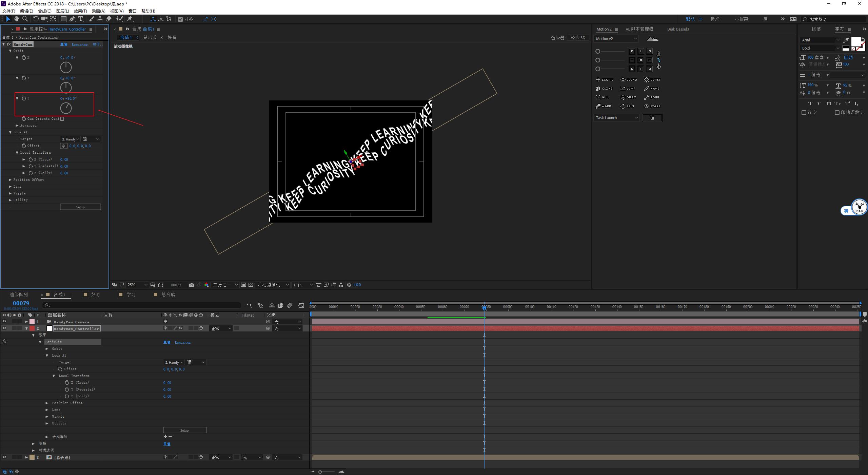This screenshot has height=475, width=868.
Task: Open the 25% magnification dropdown
Action: [x=137, y=285]
